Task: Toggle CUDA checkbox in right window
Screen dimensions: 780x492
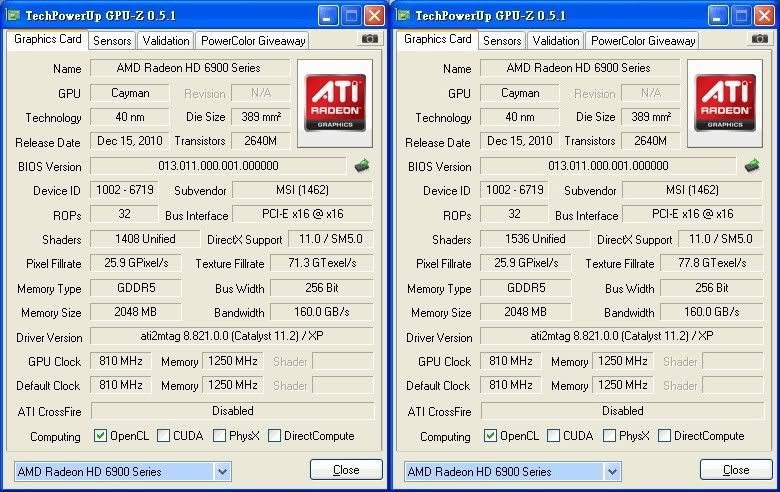Action: [x=553, y=436]
